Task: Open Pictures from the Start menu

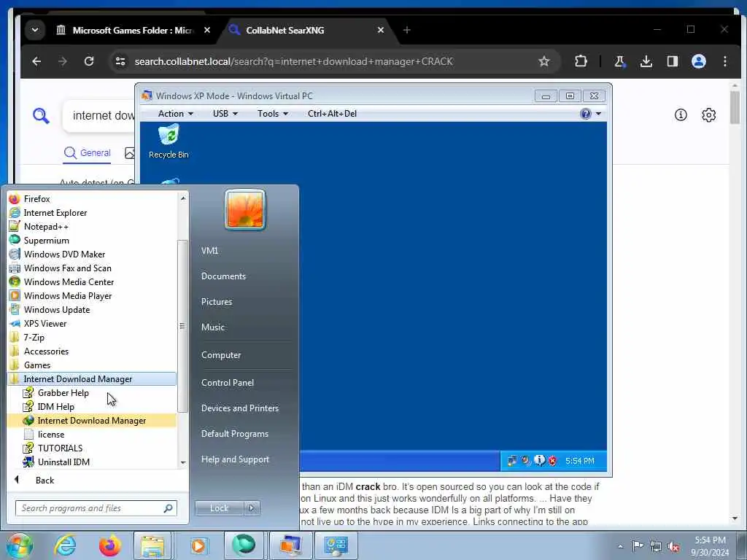Action: [217, 302]
